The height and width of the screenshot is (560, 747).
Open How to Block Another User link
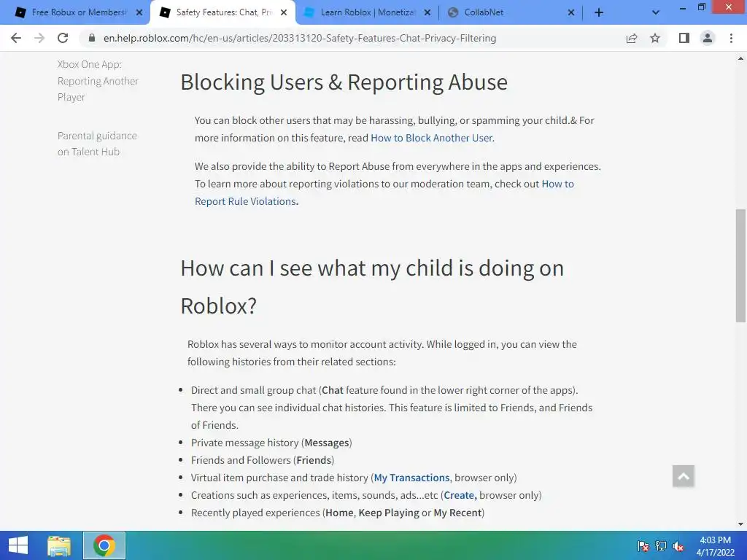[x=431, y=138]
